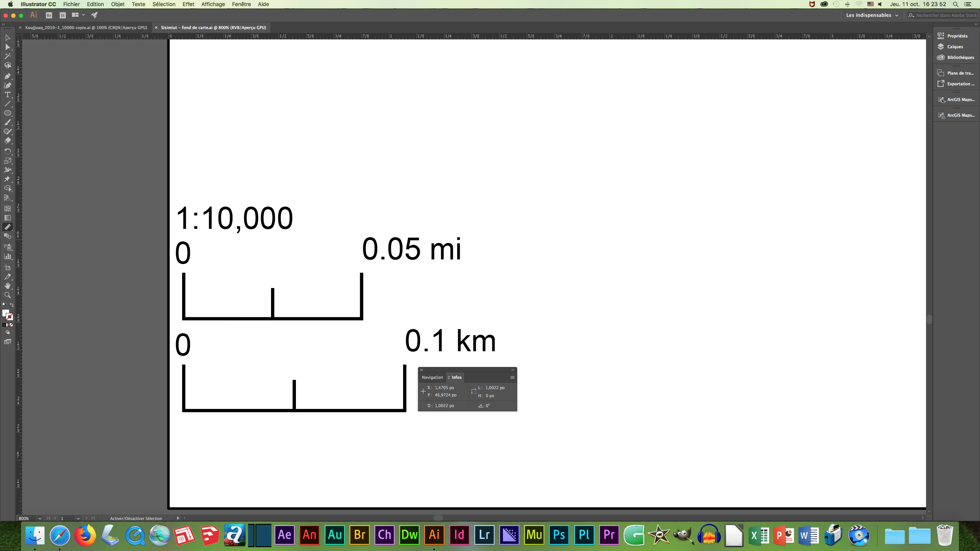This screenshot has height=551, width=980.
Task: Open the zoom level 800% dropdown
Action: [40, 518]
